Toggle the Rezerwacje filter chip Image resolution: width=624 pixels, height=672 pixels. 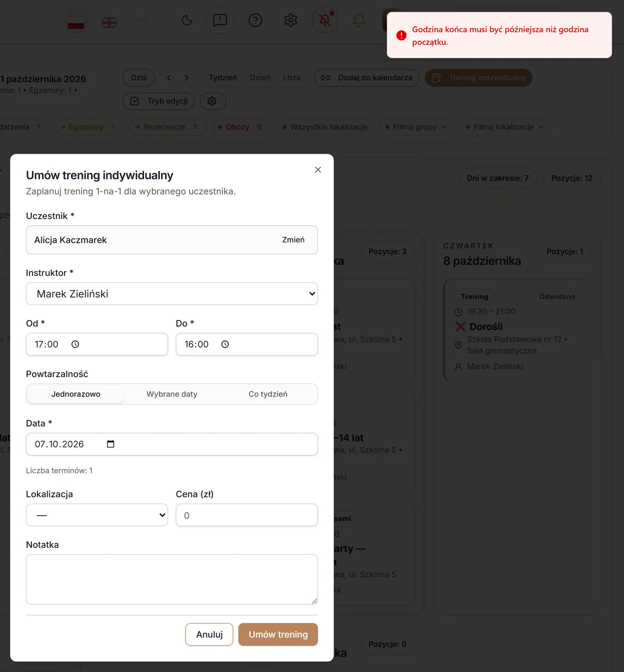pyautogui.click(x=168, y=127)
